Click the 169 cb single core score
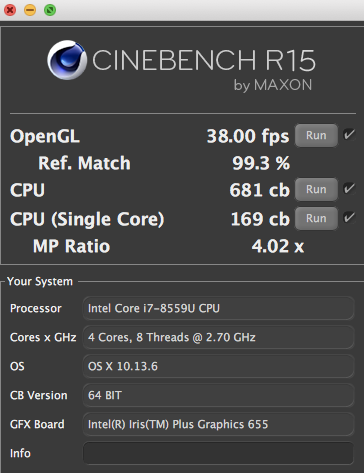 coord(260,219)
